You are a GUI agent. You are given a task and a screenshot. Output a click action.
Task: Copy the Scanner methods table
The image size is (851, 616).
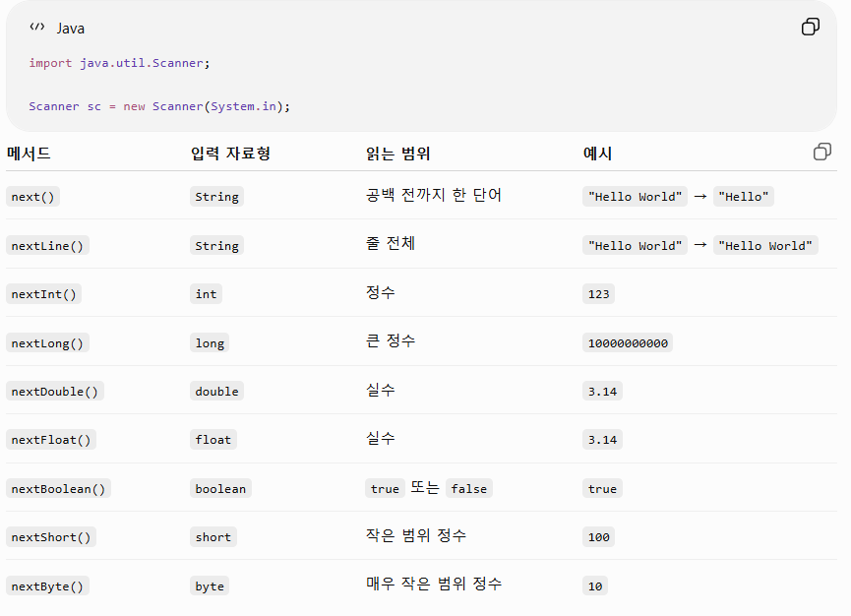(822, 152)
